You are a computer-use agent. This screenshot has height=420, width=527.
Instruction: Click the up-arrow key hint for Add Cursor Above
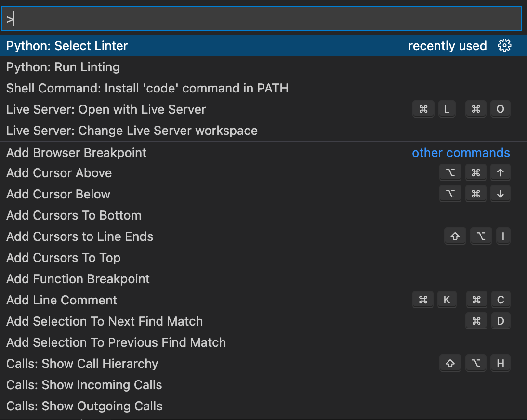(x=500, y=172)
